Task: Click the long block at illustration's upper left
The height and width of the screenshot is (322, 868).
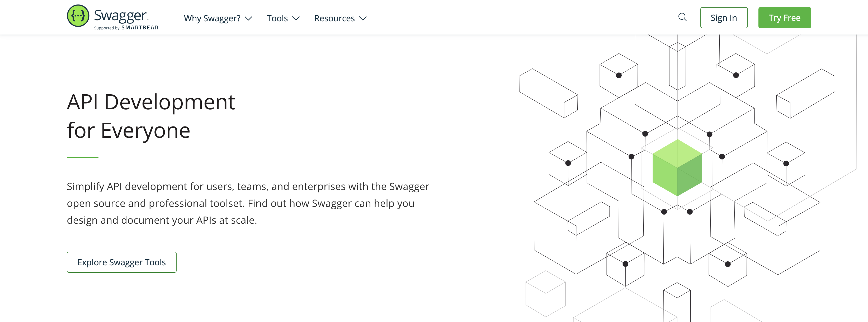Action: click(548, 93)
